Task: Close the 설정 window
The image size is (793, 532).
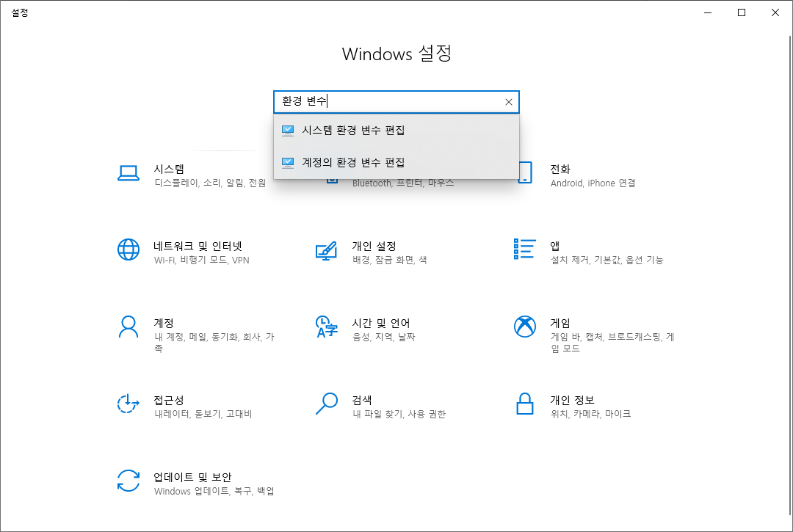Action: 775,12
